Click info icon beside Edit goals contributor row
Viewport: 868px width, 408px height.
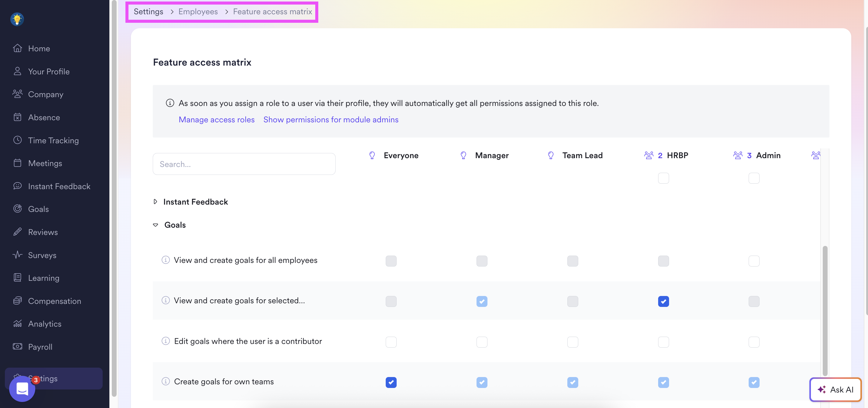166,341
